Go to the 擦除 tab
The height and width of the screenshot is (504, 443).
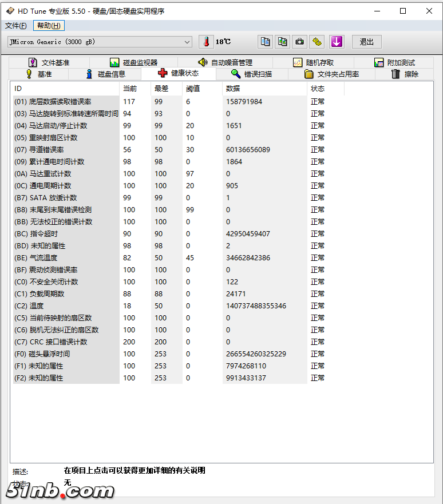pyautogui.click(x=405, y=74)
